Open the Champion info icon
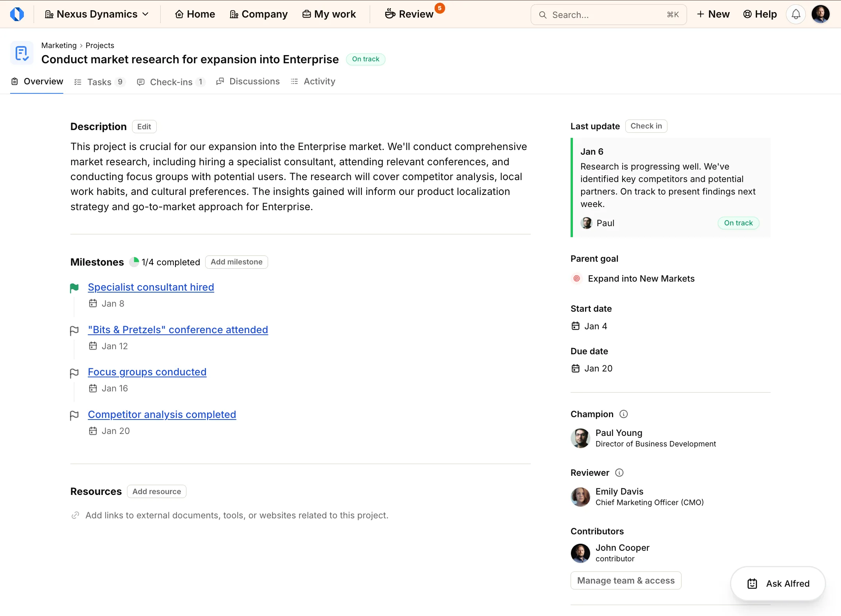 pos(623,414)
